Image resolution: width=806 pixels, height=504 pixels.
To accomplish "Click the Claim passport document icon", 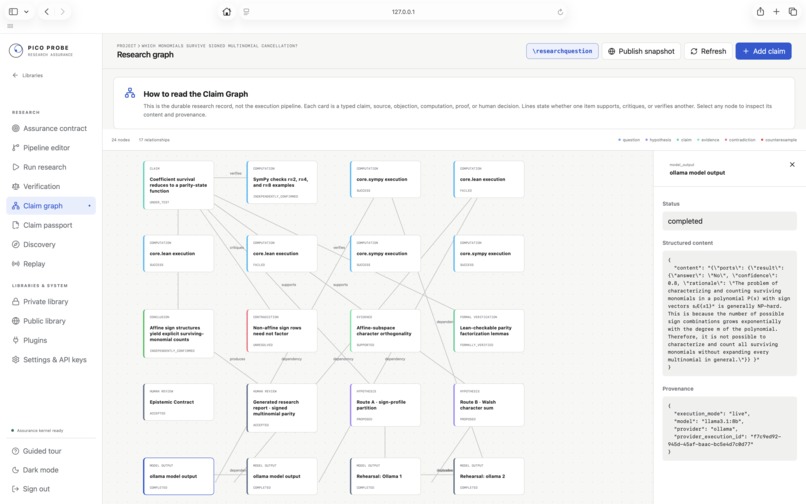I will click(15, 225).
